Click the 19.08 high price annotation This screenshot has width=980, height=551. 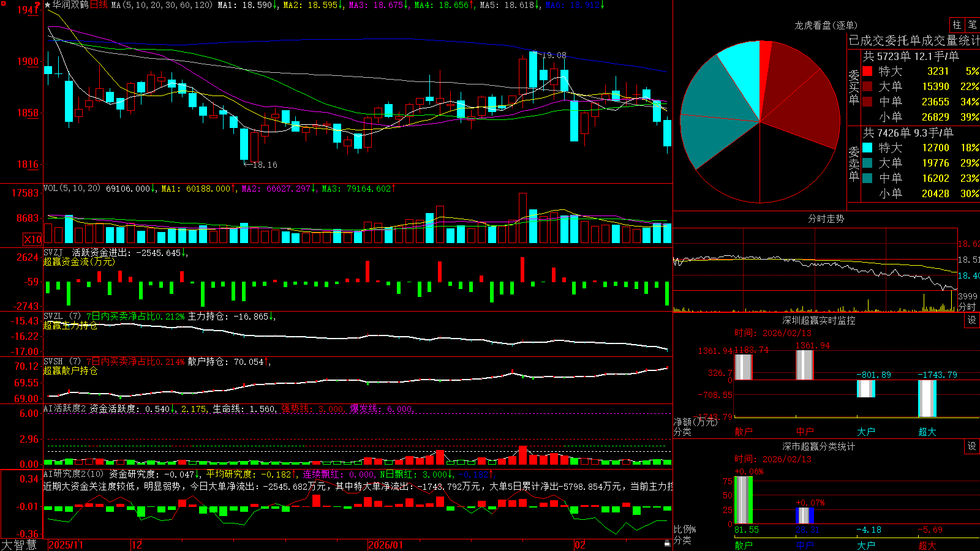pyautogui.click(x=554, y=55)
